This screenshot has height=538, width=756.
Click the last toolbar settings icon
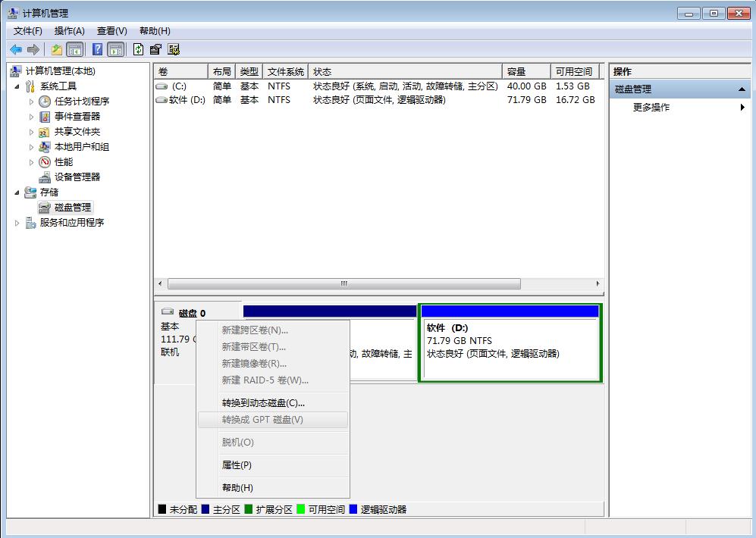click(174, 49)
